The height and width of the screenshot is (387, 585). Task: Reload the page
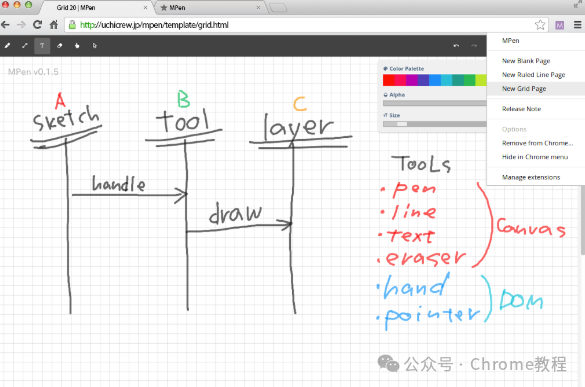point(37,25)
